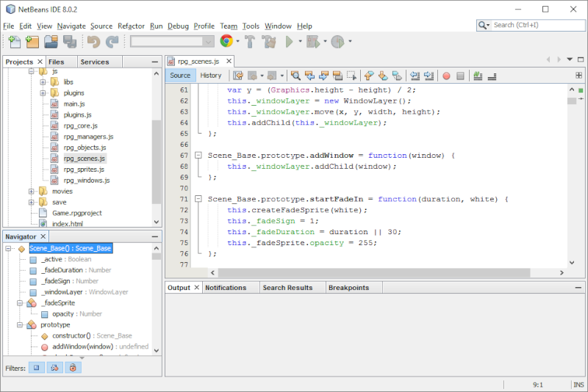Switch editor to History view
Image resolution: width=588 pixels, height=392 pixels.
pos(211,76)
